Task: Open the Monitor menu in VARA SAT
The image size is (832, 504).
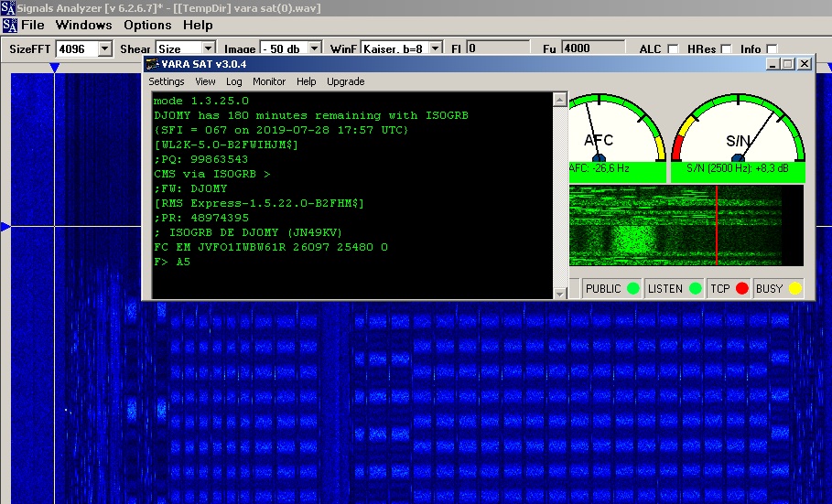Action: (x=269, y=81)
